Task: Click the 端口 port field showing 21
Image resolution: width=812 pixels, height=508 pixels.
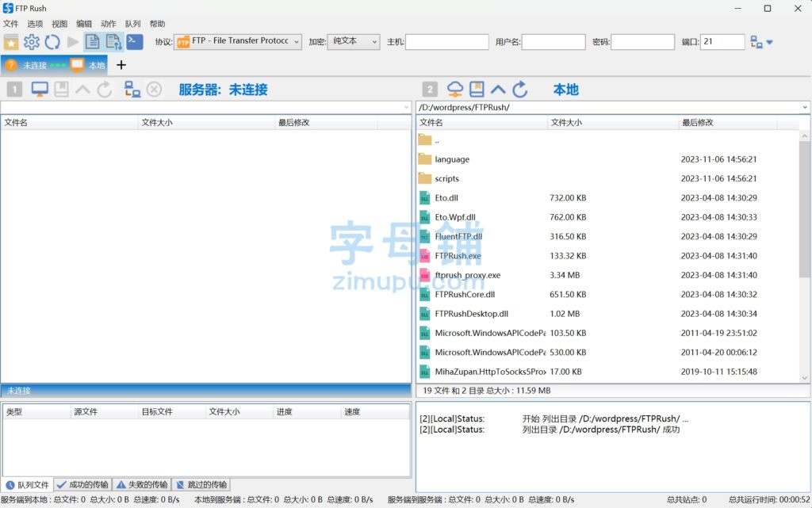Action: (722, 41)
